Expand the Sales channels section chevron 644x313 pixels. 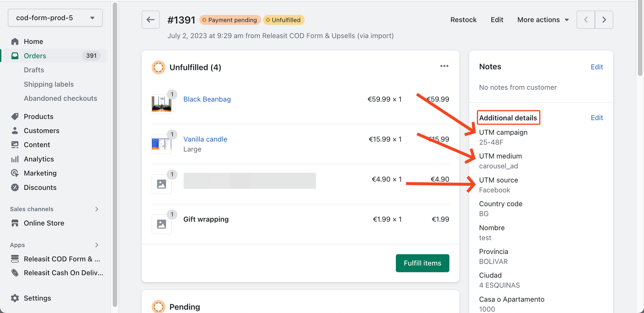tap(97, 209)
